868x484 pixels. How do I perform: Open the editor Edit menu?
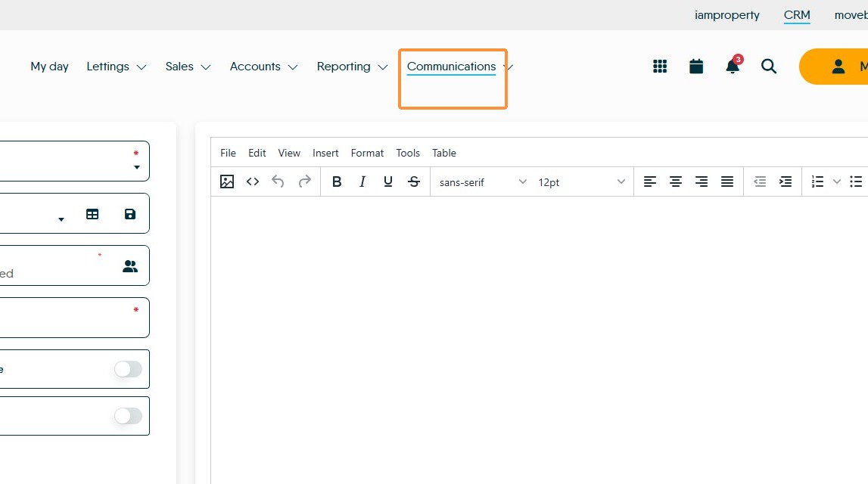click(257, 153)
